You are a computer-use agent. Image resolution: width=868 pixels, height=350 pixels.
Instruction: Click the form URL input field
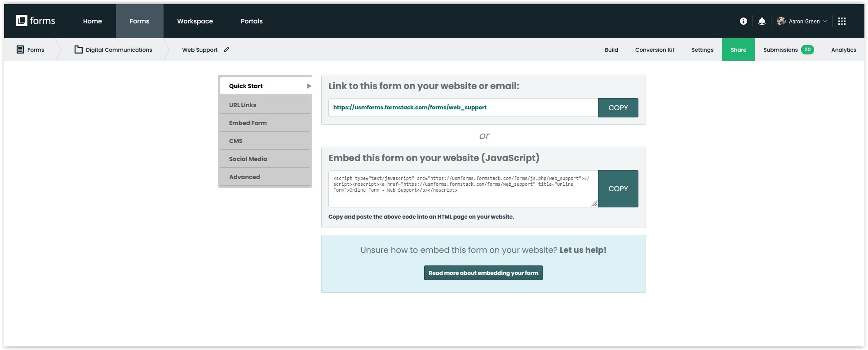pos(463,108)
